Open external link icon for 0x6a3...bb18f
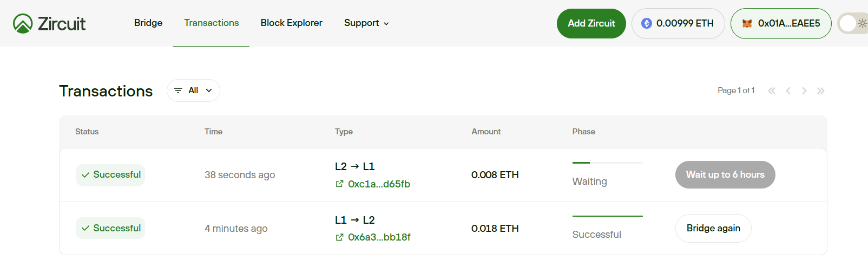 click(x=339, y=237)
